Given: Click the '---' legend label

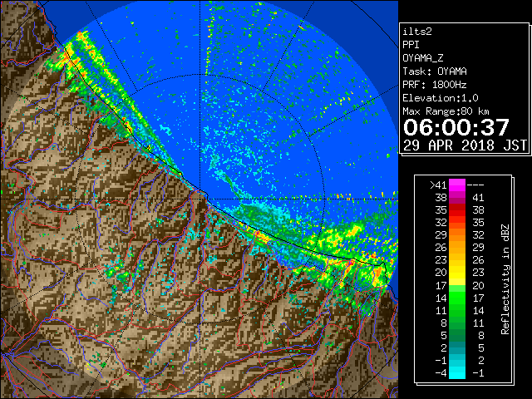Looking at the screenshot, I should point(475,185).
